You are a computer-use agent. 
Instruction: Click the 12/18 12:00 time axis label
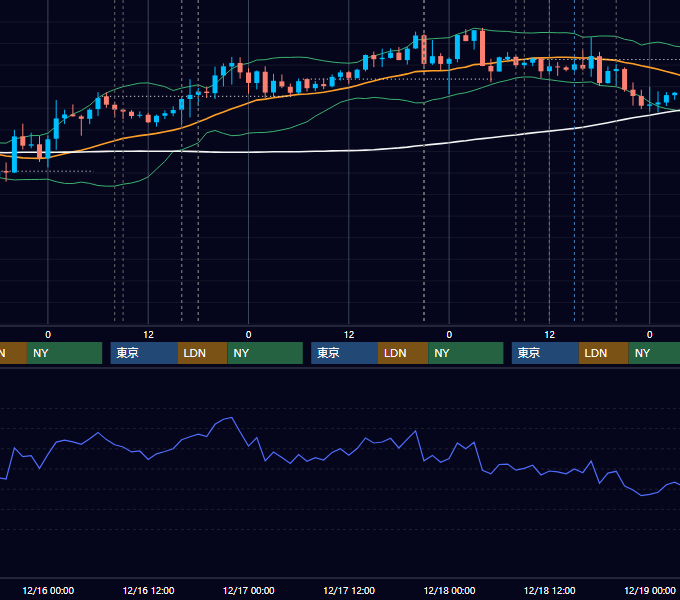pyautogui.click(x=549, y=590)
